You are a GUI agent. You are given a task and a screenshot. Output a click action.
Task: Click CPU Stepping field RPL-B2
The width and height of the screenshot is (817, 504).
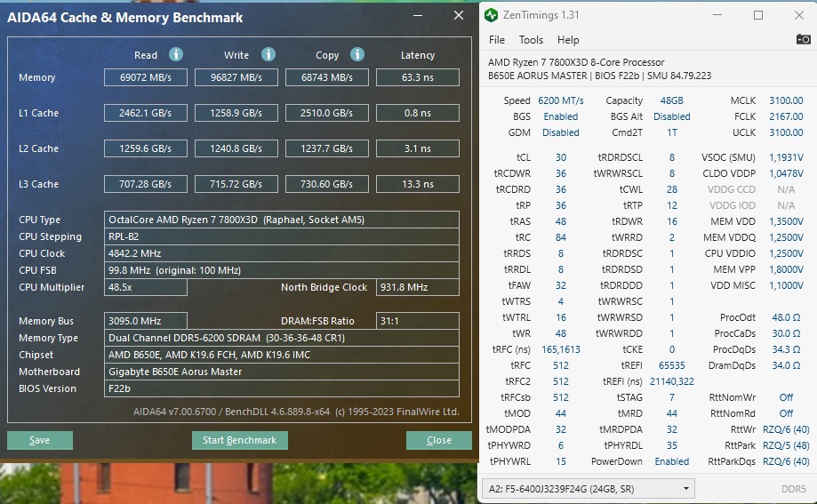click(x=281, y=236)
